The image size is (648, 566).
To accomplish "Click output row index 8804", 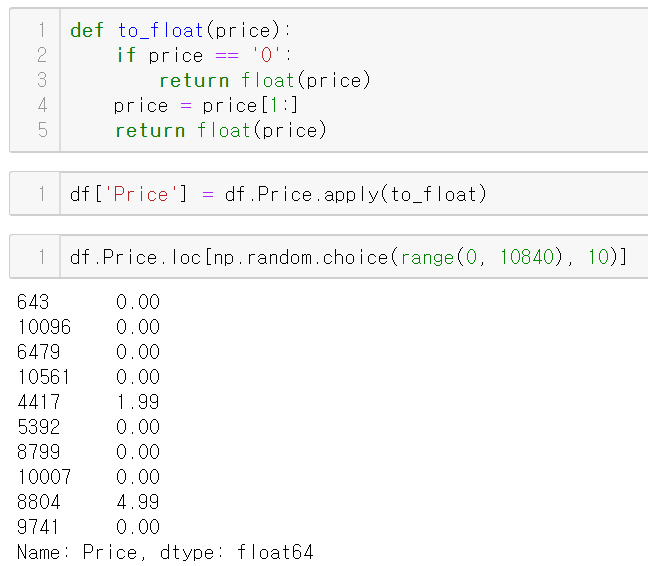I will [x=38, y=502].
